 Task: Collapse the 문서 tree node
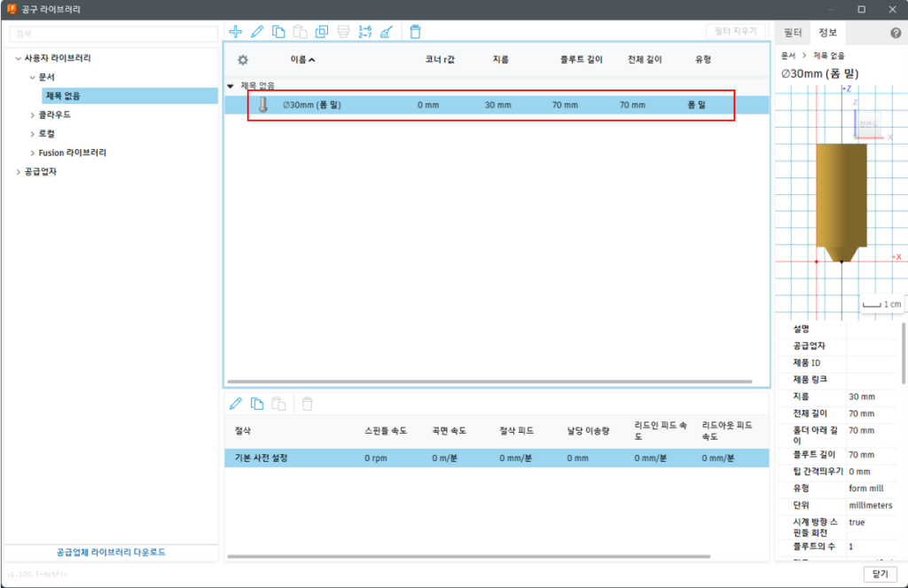[x=33, y=77]
